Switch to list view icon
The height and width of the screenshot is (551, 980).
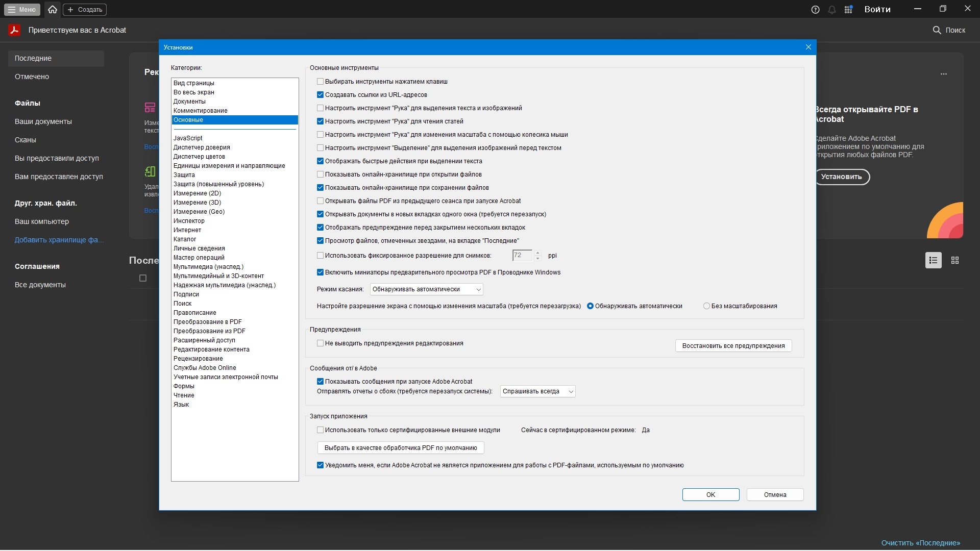933,260
